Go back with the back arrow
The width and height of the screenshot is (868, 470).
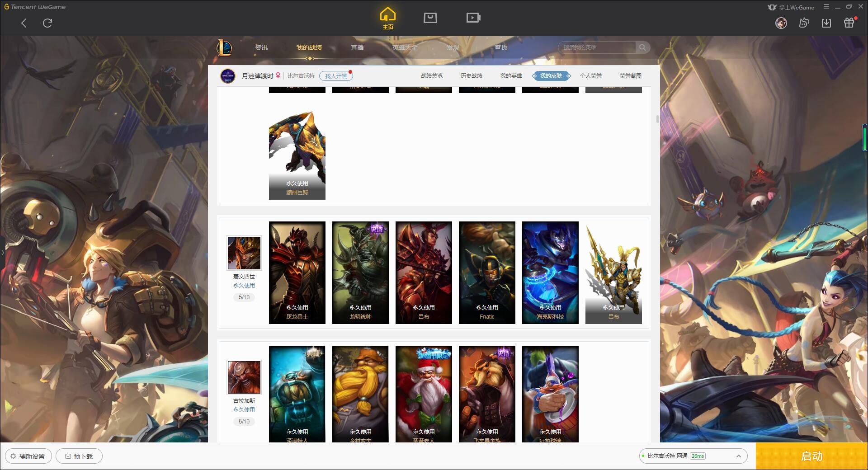coord(24,23)
